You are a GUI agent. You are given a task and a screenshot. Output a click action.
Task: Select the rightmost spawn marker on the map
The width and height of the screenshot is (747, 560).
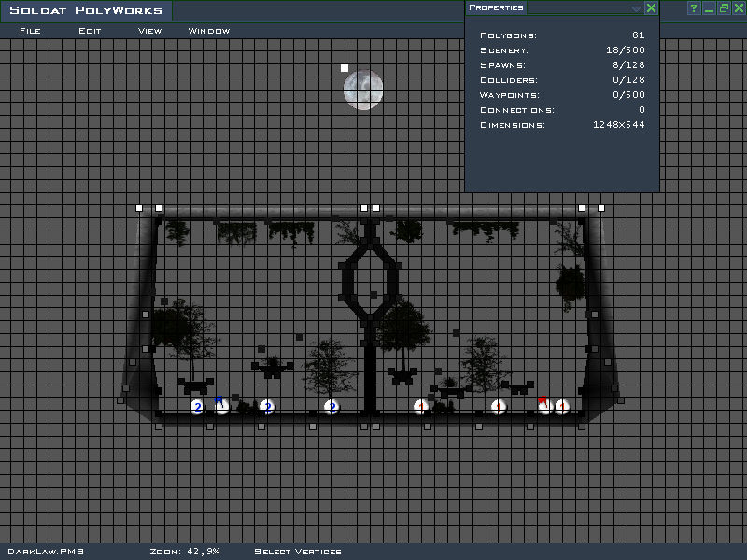click(562, 407)
